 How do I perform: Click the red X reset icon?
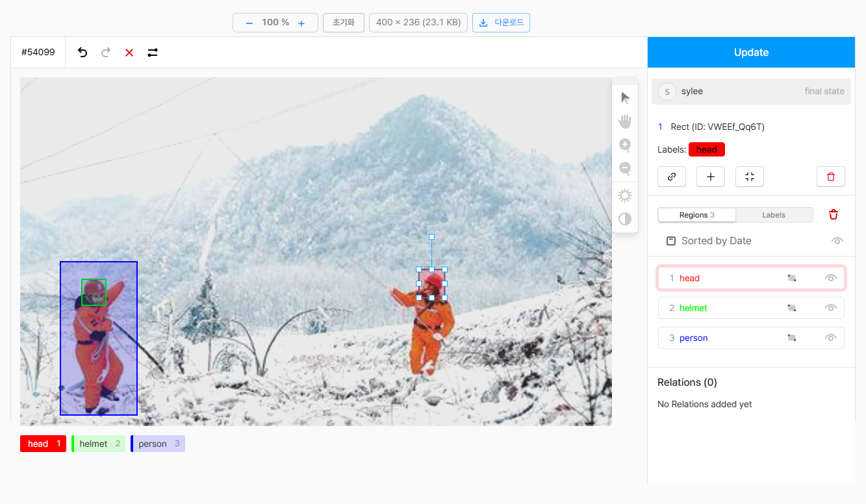pos(129,53)
